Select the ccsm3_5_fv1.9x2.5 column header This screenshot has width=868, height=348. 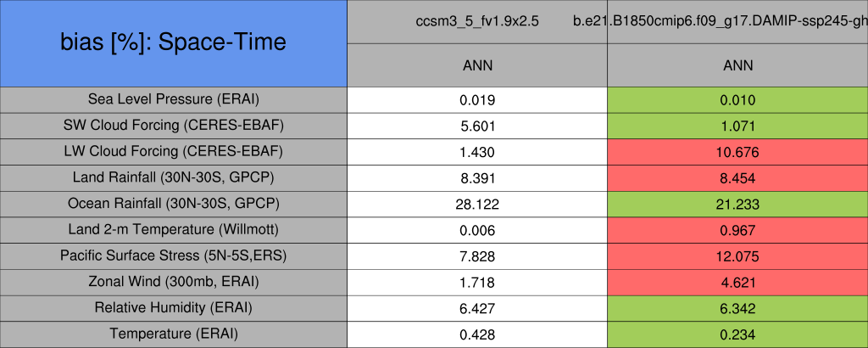[x=477, y=20]
